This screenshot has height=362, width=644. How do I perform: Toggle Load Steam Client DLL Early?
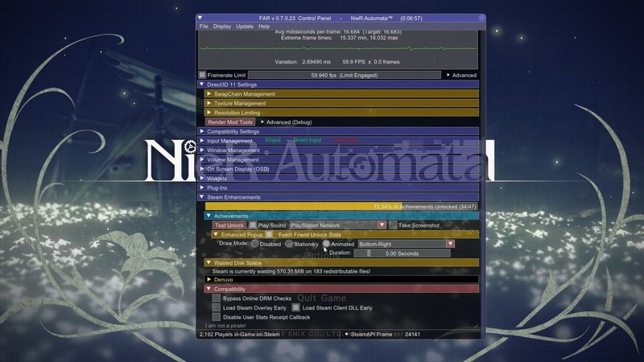(x=295, y=307)
